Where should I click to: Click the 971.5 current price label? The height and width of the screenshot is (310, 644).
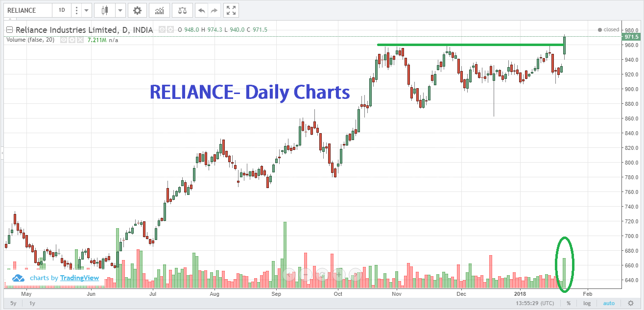click(x=632, y=37)
